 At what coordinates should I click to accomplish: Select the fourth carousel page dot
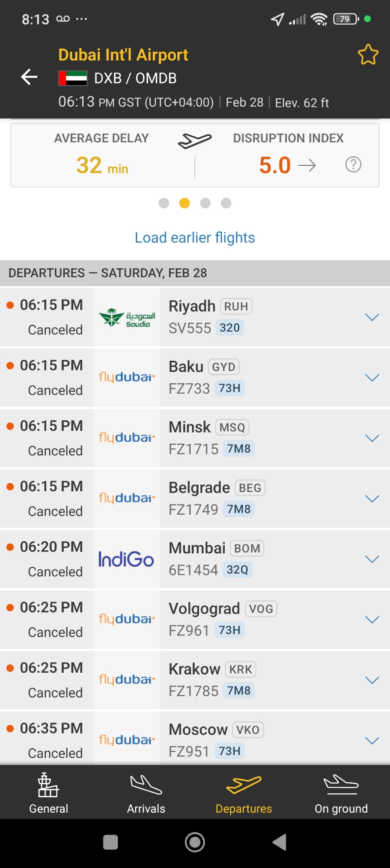coord(226,203)
